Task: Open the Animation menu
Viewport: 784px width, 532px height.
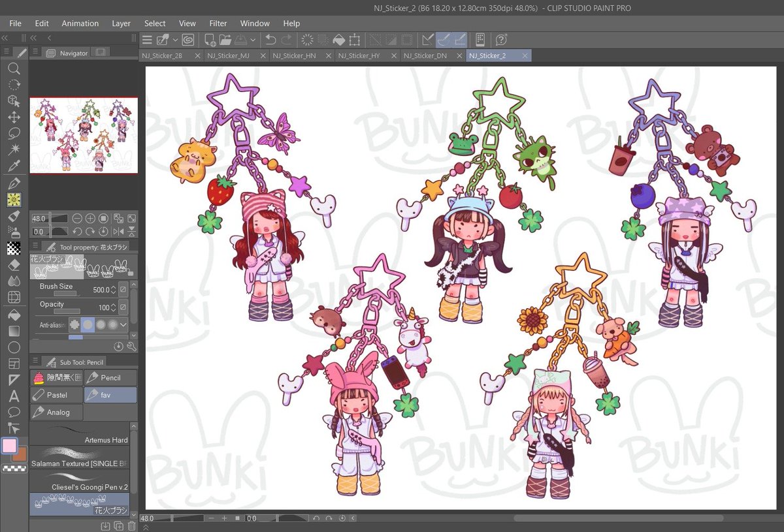Action: tap(80, 23)
